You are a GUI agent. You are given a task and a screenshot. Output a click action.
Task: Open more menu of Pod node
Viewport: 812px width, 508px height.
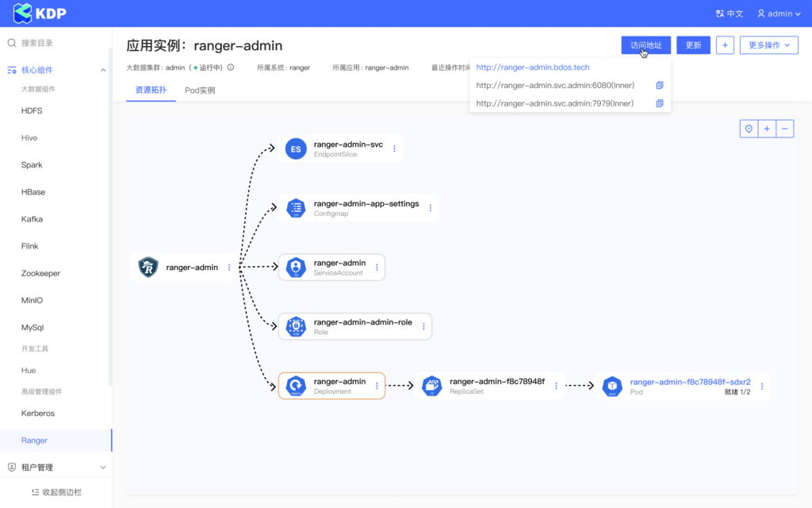click(762, 387)
